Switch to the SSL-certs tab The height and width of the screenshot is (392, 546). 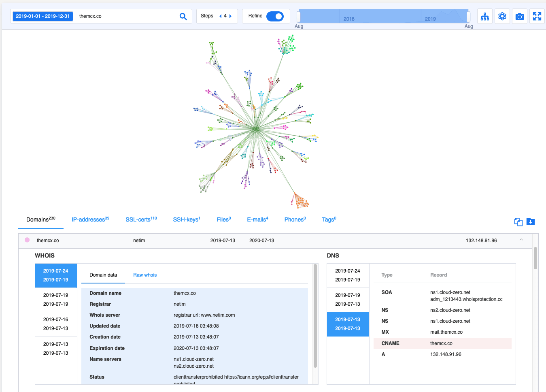(141, 219)
